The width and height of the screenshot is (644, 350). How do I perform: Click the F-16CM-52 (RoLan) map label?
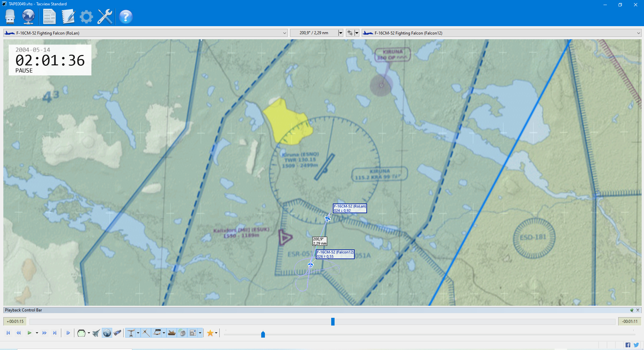(x=350, y=209)
